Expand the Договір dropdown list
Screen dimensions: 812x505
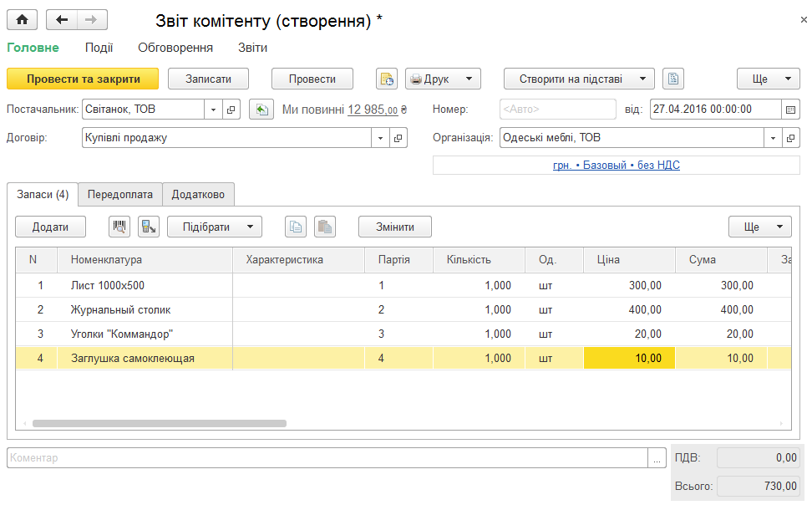pyautogui.click(x=380, y=138)
